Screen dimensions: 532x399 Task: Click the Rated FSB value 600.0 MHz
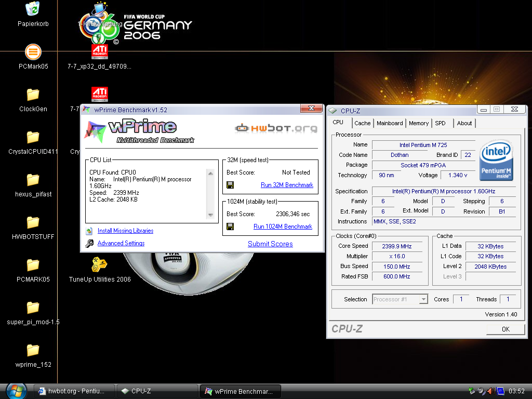[x=396, y=276]
